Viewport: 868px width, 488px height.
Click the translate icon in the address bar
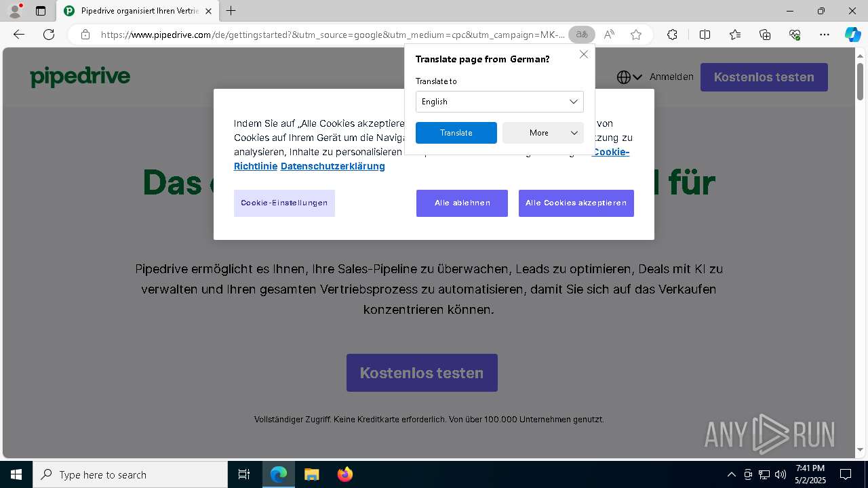(x=581, y=35)
